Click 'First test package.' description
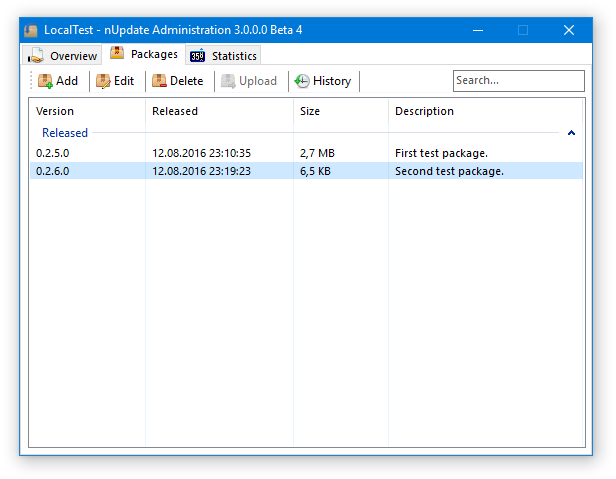 pos(441,154)
